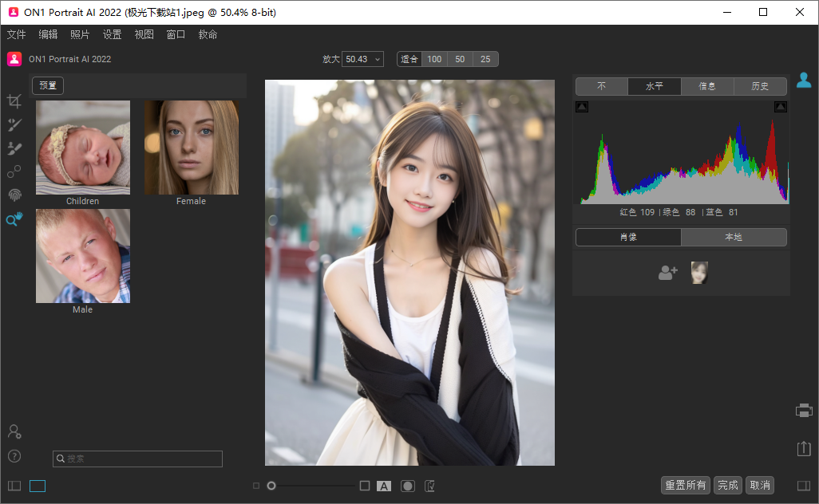The image size is (819, 504).
Task: Click the small square thumbnail size icon
Action: pos(256,486)
